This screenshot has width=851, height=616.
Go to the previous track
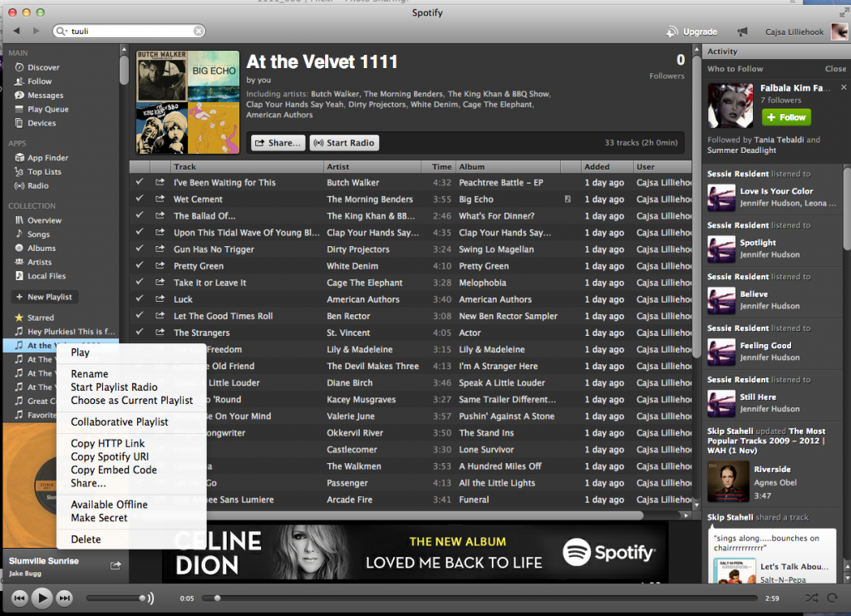(x=20, y=598)
